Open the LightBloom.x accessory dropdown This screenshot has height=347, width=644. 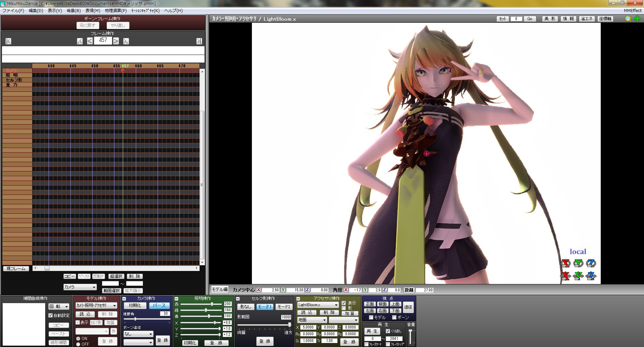[x=318, y=305]
